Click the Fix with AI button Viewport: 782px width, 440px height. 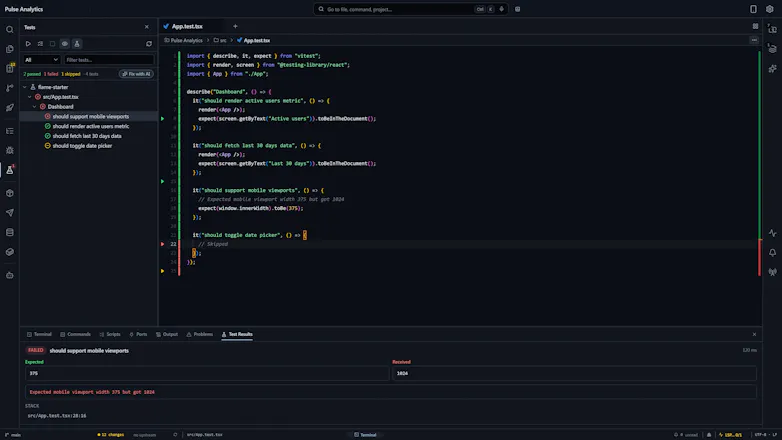click(136, 74)
